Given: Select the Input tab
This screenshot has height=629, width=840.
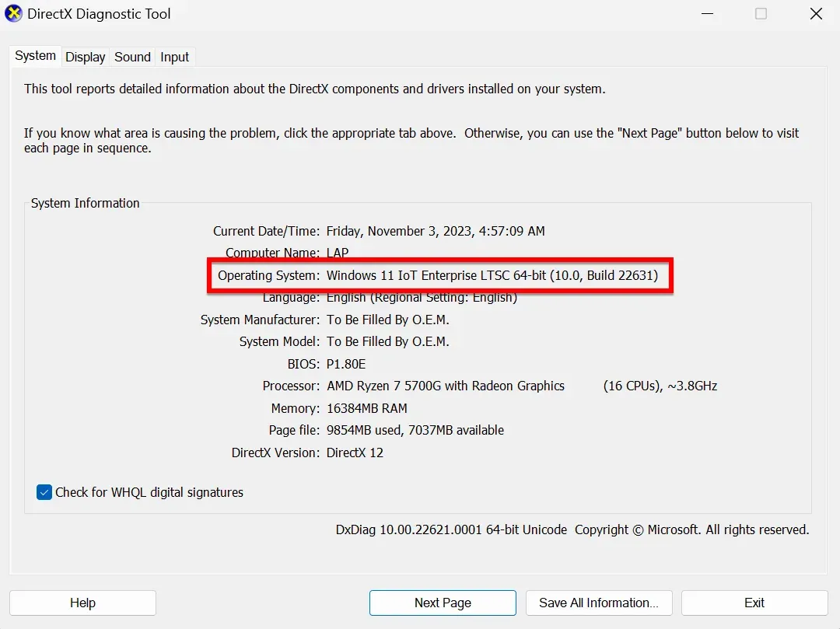Looking at the screenshot, I should tap(174, 56).
